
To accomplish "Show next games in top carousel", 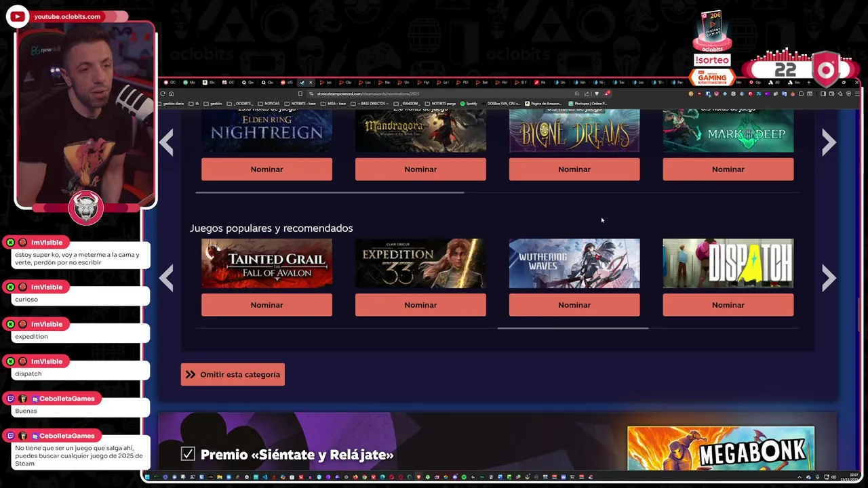I will [x=829, y=142].
